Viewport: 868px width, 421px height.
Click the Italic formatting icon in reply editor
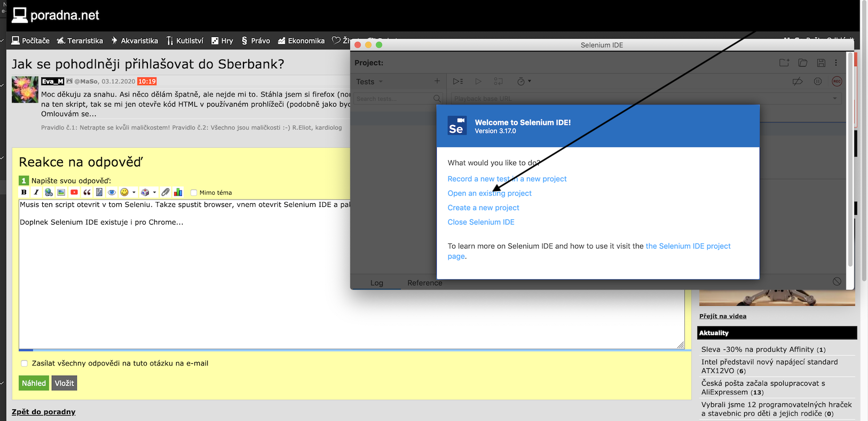pos(36,192)
